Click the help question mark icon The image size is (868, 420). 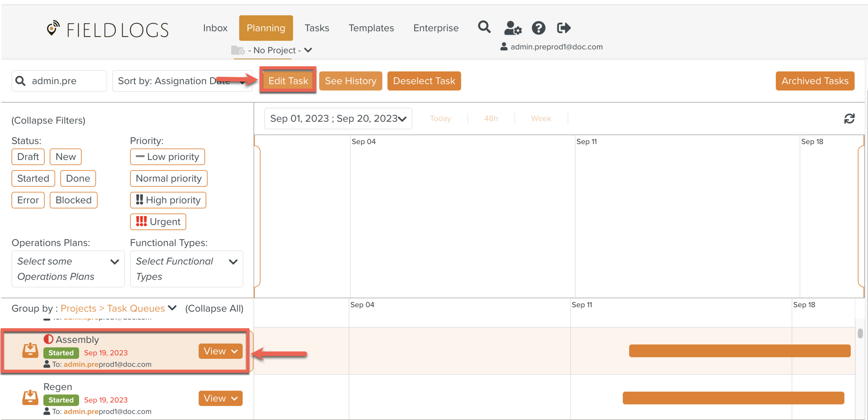click(x=538, y=28)
